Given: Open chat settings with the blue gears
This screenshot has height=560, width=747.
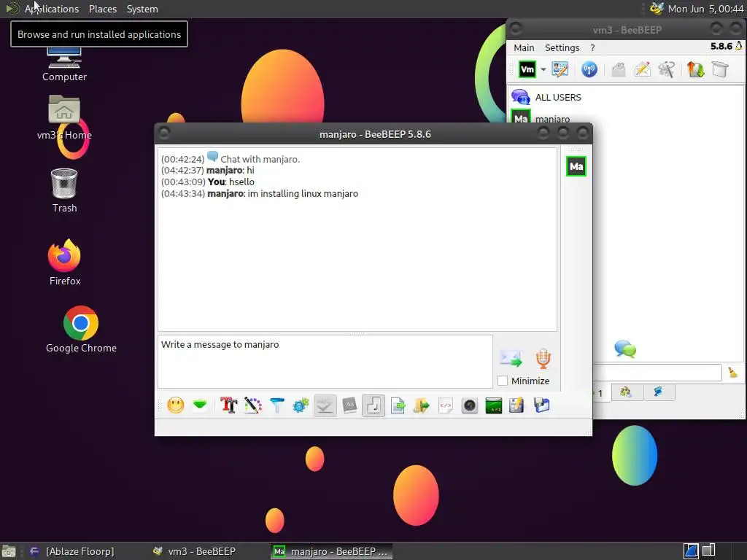Looking at the screenshot, I should [x=301, y=405].
